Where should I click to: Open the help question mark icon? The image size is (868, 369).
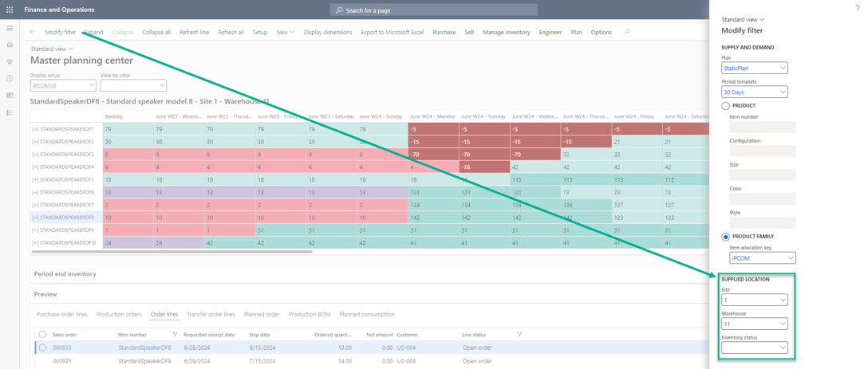click(857, 7)
